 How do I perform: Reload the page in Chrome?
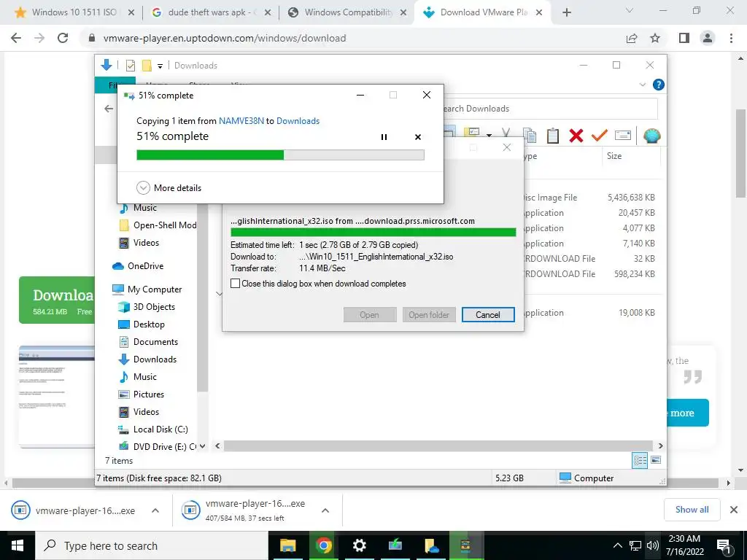pyautogui.click(x=63, y=38)
